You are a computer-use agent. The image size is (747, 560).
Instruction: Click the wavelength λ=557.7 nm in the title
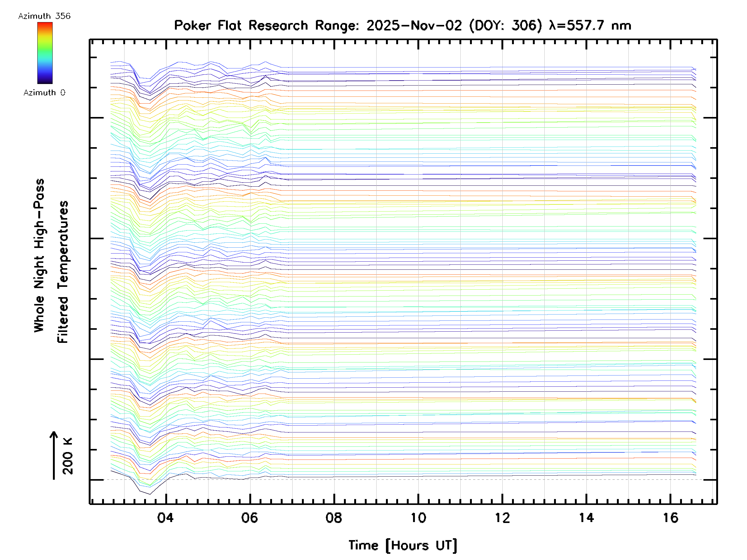tap(590, 25)
